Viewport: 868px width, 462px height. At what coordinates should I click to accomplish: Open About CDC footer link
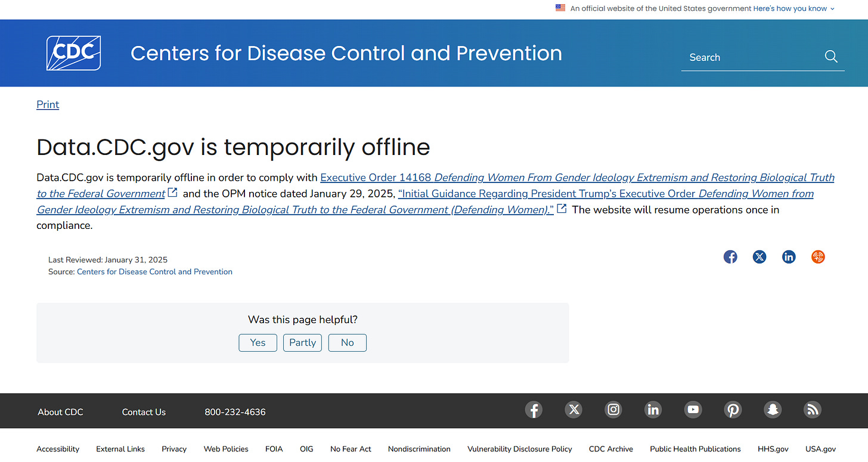tap(60, 412)
